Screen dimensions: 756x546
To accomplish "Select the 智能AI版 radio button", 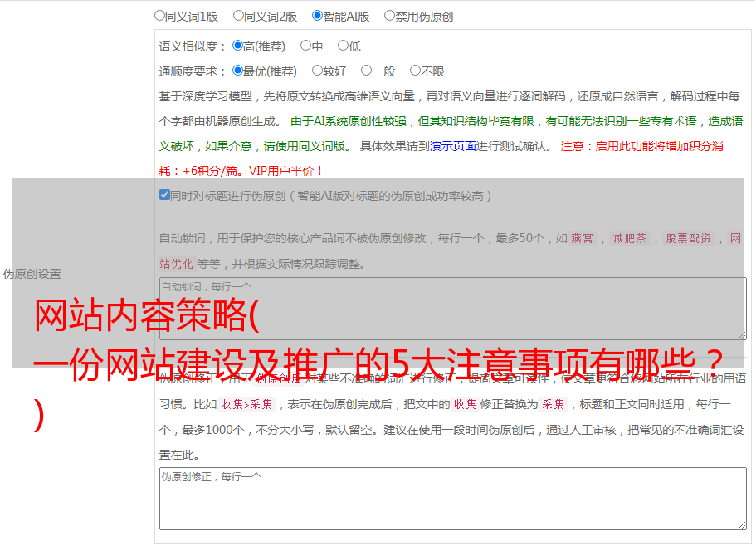I will [317, 16].
